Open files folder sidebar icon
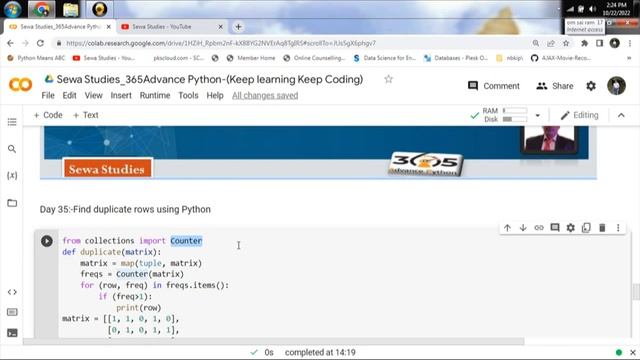Image resolution: width=640 pixels, height=360 pixels. (12, 203)
